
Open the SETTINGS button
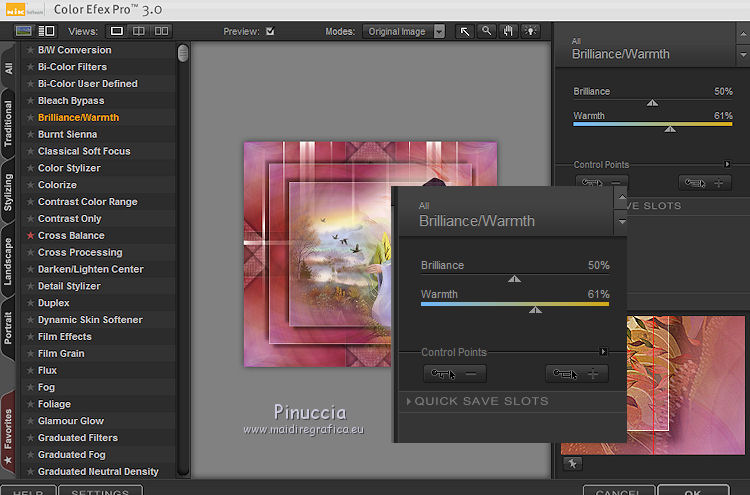point(100,491)
